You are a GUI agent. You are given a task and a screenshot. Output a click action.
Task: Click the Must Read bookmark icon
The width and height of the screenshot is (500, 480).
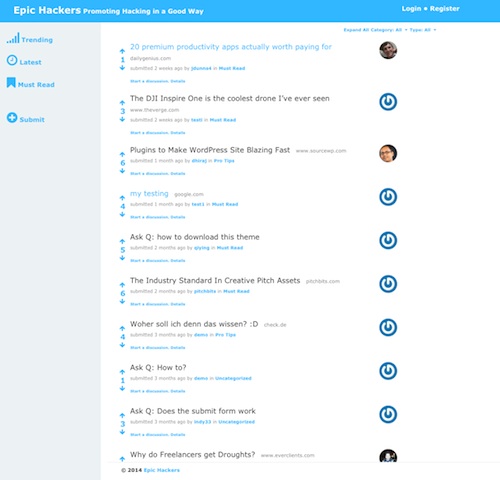(x=11, y=82)
